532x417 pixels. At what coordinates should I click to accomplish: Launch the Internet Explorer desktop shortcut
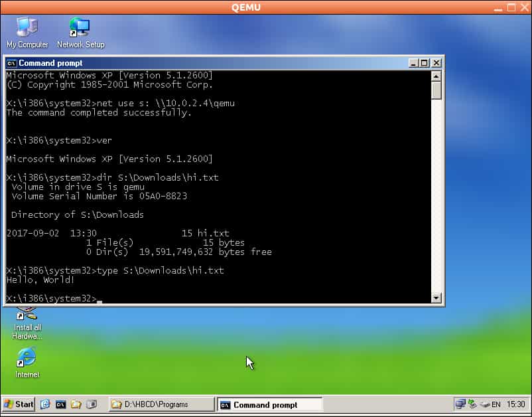coord(27,363)
